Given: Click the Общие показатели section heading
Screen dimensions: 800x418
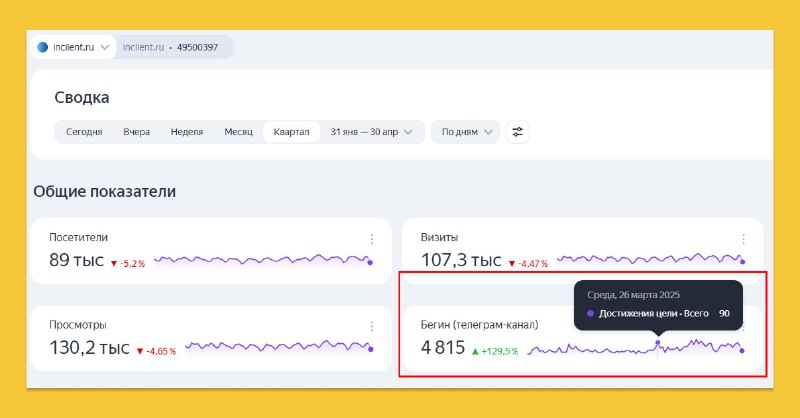Looking at the screenshot, I should (x=105, y=191).
